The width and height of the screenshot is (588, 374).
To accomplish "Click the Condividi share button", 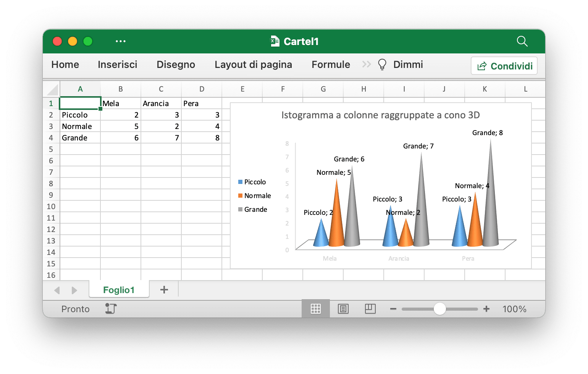I will (x=504, y=66).
